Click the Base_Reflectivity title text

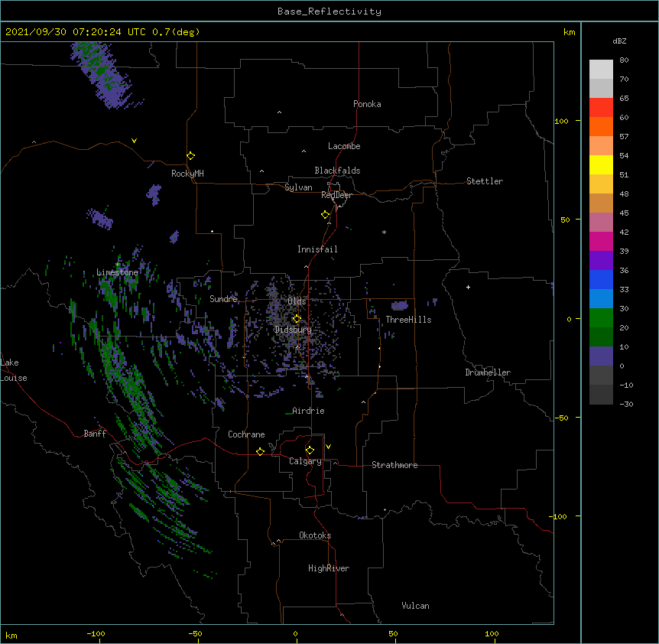(x=329, y=11)
